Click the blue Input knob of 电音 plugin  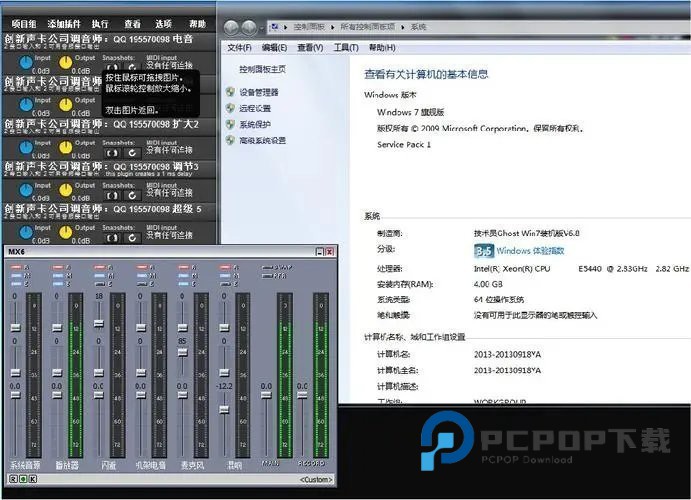tap(26, 63)
